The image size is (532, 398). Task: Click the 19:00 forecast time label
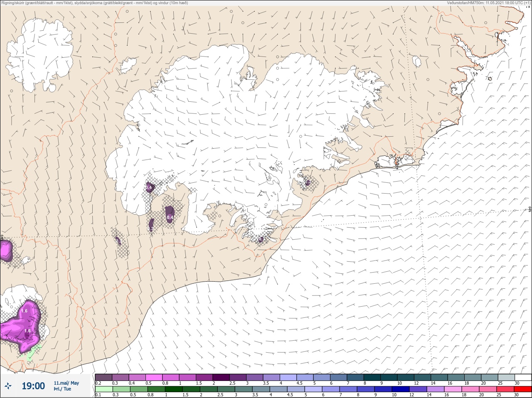pos(33,386)
